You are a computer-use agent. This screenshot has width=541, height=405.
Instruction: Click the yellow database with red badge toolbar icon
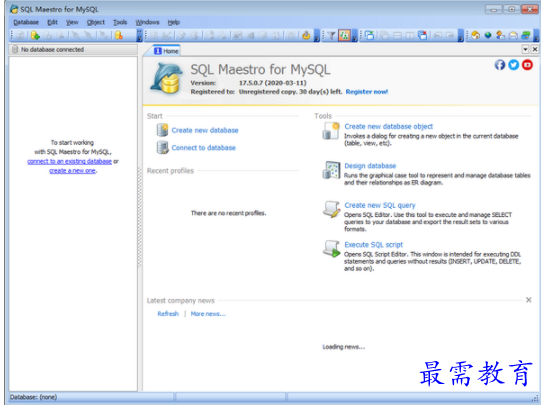[119, 35]
